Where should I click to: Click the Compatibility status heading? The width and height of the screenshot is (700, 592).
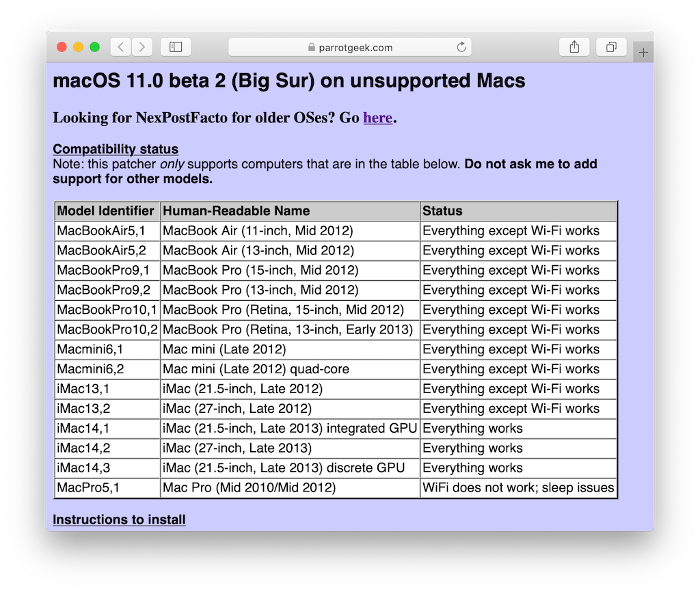tap(116, 148)
